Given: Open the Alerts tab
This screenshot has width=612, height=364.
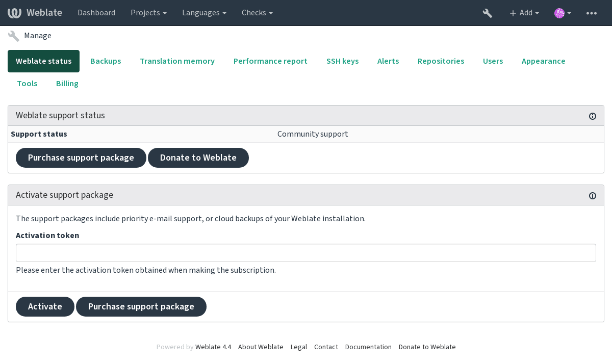Looking at the screenshot, I should [388, 61].
